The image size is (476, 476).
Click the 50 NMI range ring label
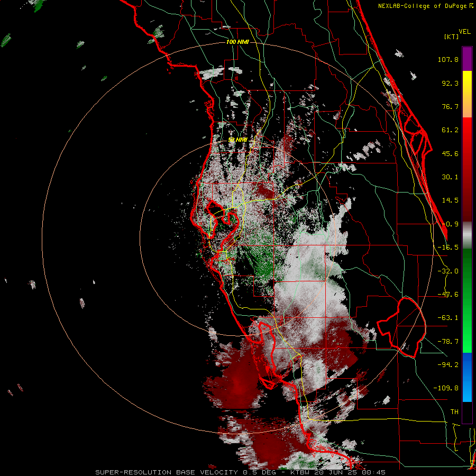pos(237,140)
